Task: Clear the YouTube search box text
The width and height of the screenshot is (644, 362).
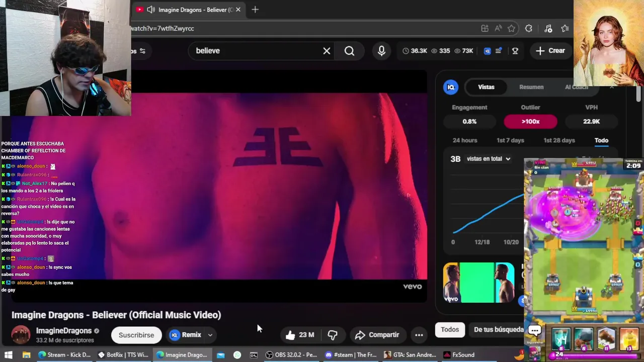Action: point(327,51)
